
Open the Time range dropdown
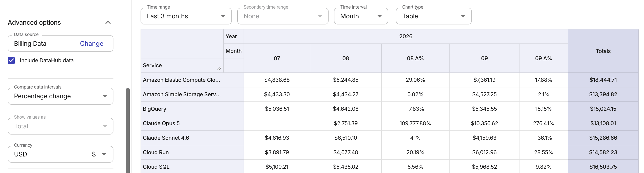(186, 16)
